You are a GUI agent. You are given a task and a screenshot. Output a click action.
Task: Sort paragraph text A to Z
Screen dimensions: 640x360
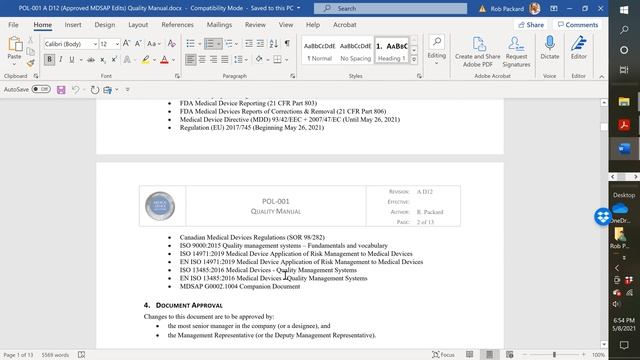tap(273, 44)
